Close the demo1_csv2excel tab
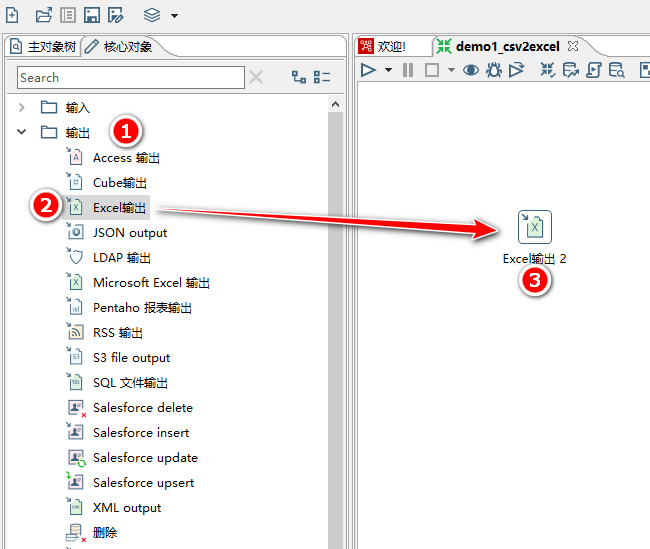Viewport: 650px width, 549px height. [573, 46]
